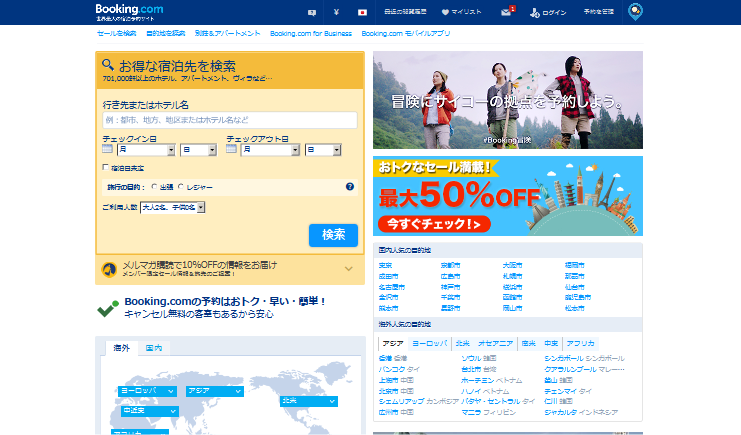Viewport: 741px width, 435px height.
Task: Select the オセアニア destinations tab
Action: [x=495, y=343]
